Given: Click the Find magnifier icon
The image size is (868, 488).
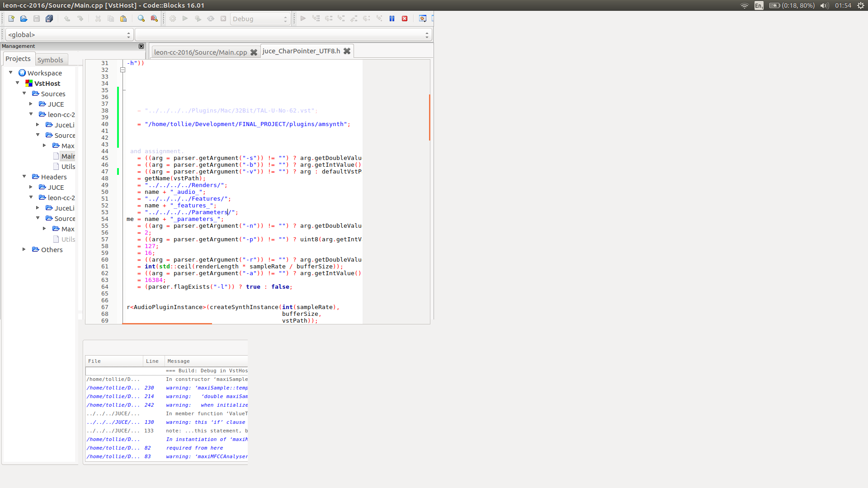Looking at the screenshot, I should click(141, 19).
